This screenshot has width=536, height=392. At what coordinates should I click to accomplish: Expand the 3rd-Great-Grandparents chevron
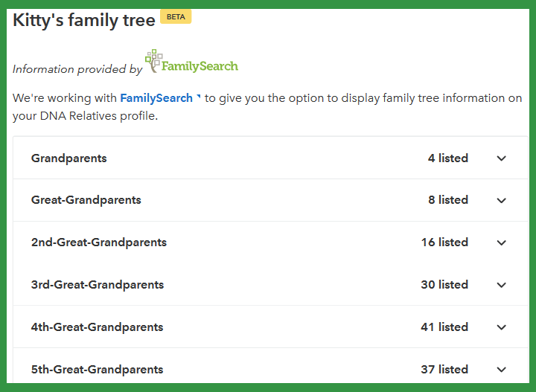tap(501, 285)
